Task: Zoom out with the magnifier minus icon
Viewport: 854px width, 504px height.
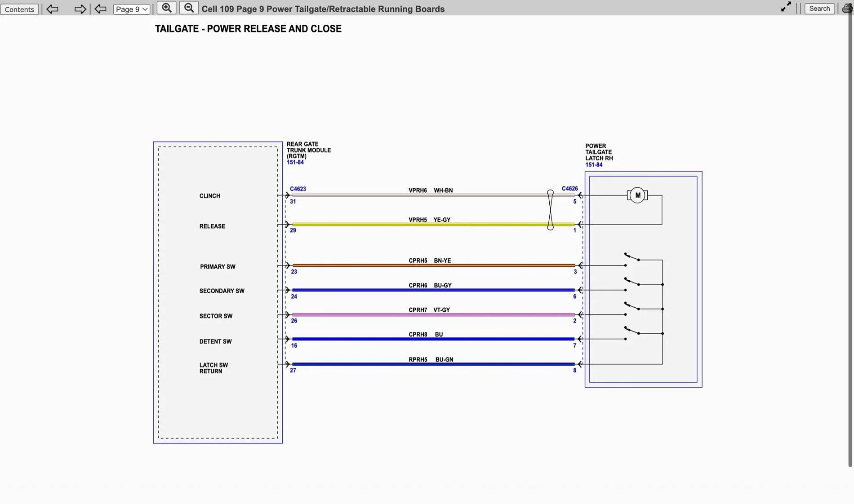Action: click(x=189, y=8)
